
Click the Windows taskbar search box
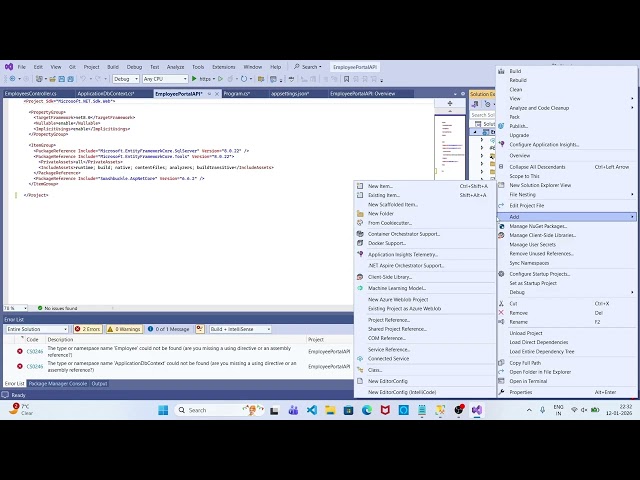coord(218,410)
